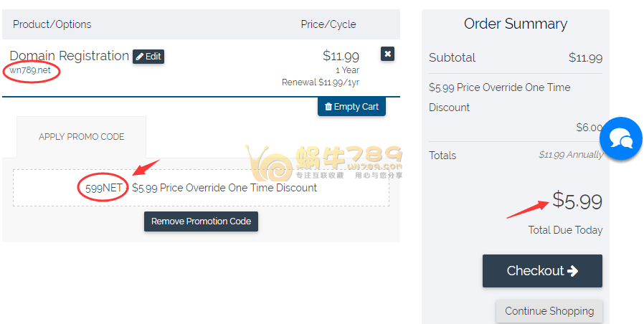
Task: Click the Subtotal $11.99 amount
Action: (585, 58)
